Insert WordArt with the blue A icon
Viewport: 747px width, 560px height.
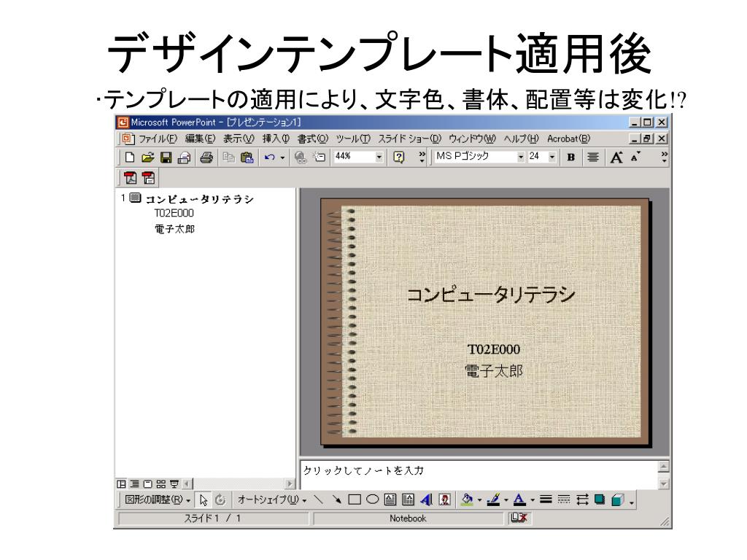coord(426,499)
